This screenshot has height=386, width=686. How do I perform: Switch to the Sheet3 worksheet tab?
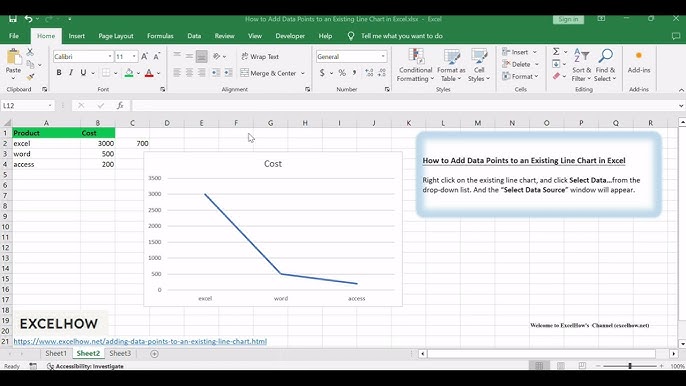(120, 353)
